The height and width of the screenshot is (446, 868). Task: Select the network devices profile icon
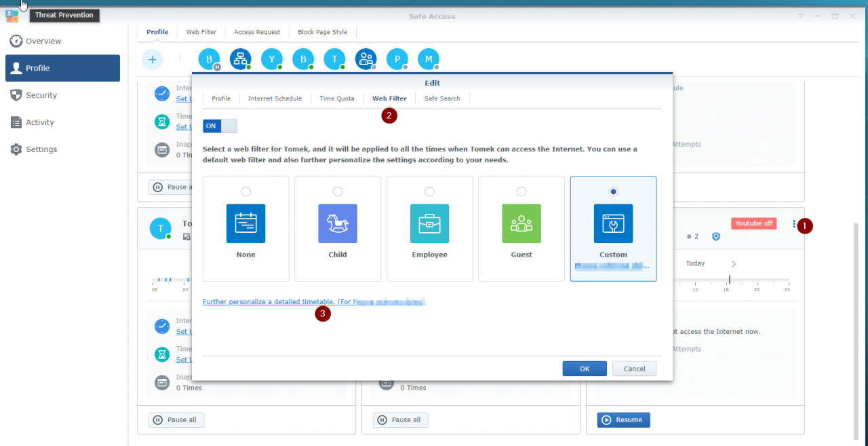pos(240,60)
